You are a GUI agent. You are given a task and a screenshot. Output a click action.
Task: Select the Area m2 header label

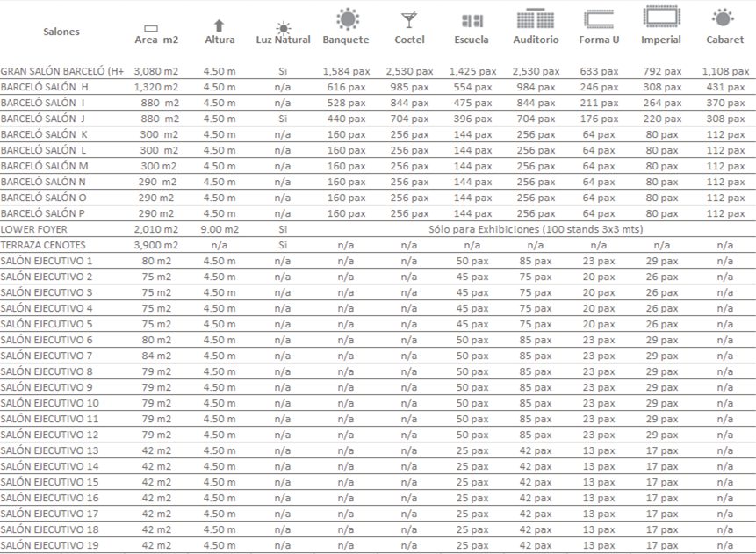(x=156, y=40)
